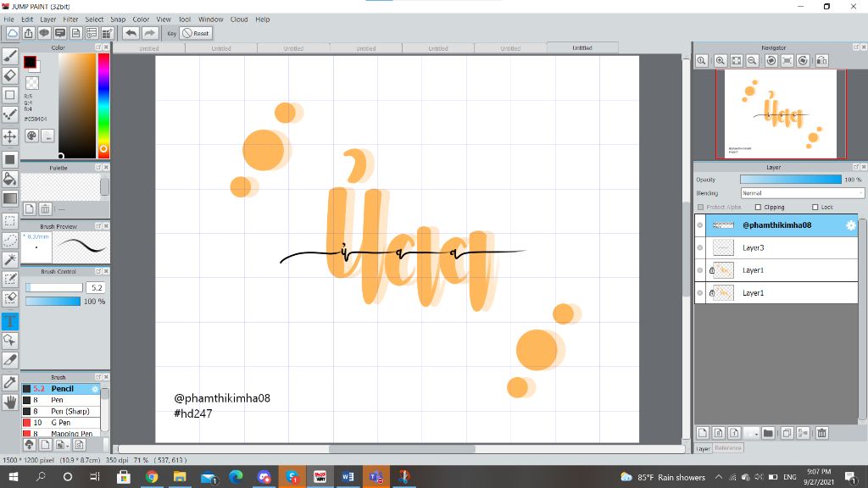Select the Dot tool with pencil icon
The image size is (868, 488).
click(x=10, y=114)
